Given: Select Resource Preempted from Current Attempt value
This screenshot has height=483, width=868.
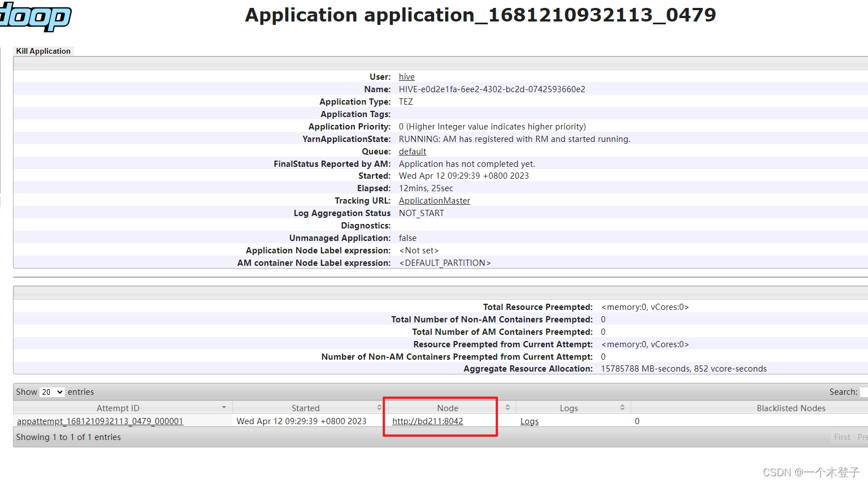Looking at the screenshot, I should pos(645,344).
